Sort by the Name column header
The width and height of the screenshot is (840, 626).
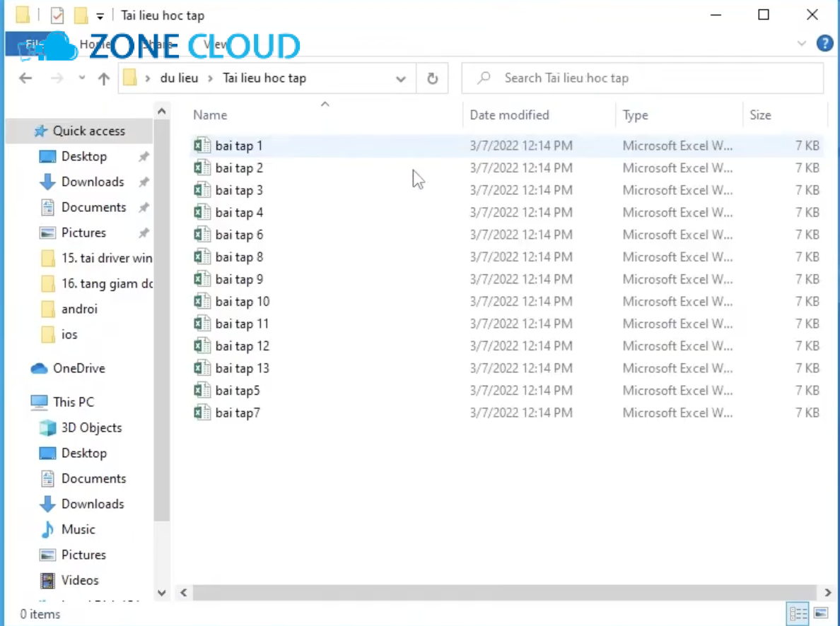tap(210, 115)
